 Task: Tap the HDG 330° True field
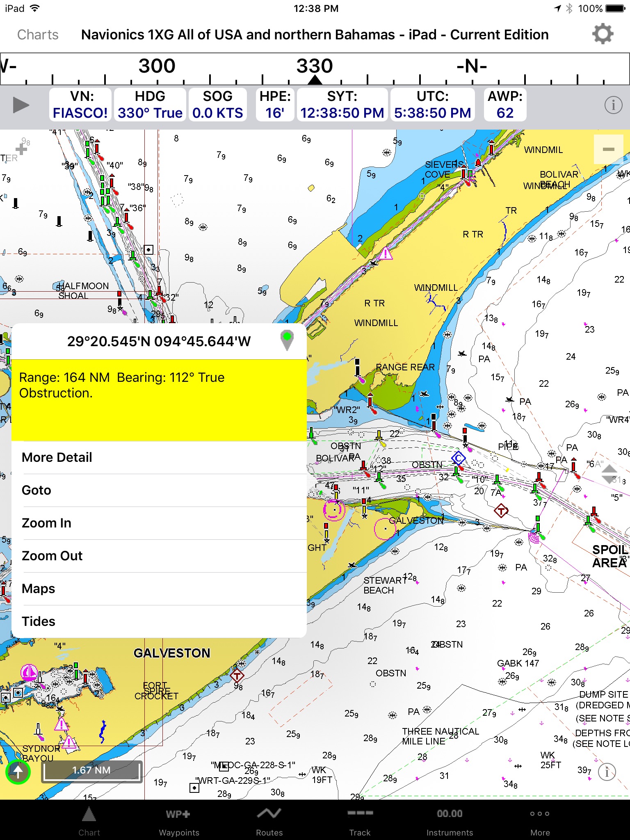pyautogui.click(x=150, y=105)
